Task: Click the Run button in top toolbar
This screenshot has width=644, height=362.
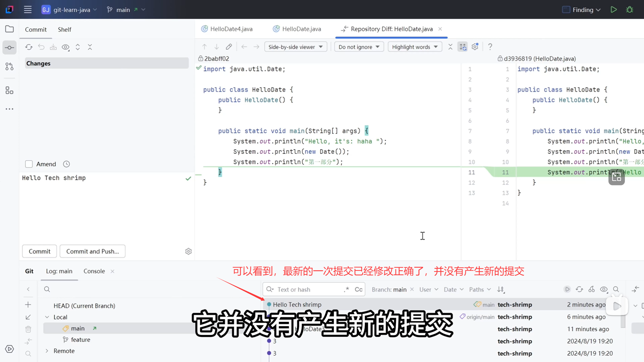Action: [613, 10]
